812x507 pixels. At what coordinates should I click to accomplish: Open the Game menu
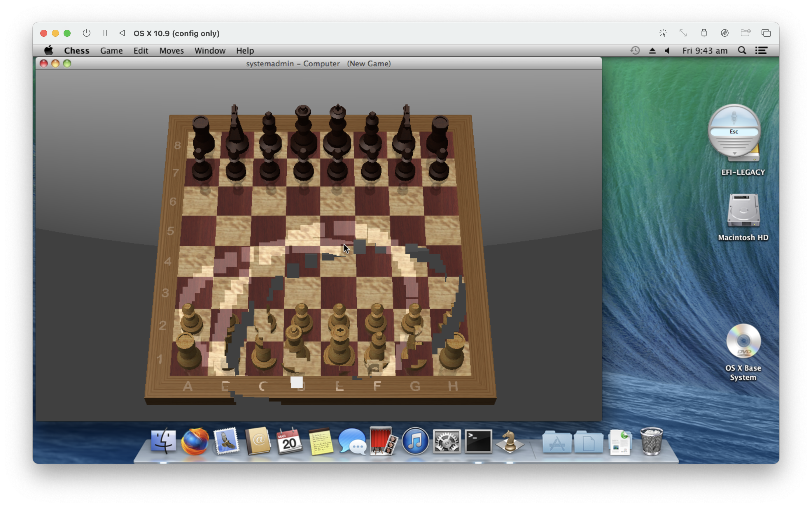tap(111, 51)
